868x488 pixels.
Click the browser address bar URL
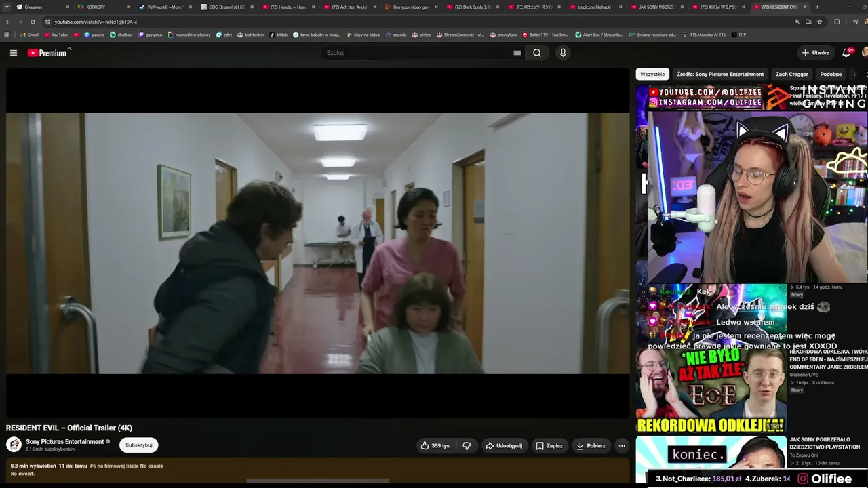click(x=96, y=22)
